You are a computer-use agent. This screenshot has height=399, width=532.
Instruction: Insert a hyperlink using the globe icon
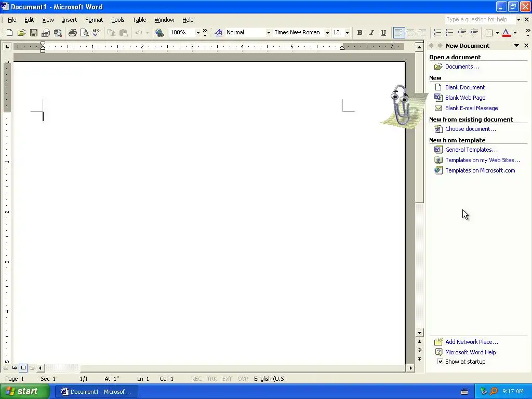click(x=159, y=33)
